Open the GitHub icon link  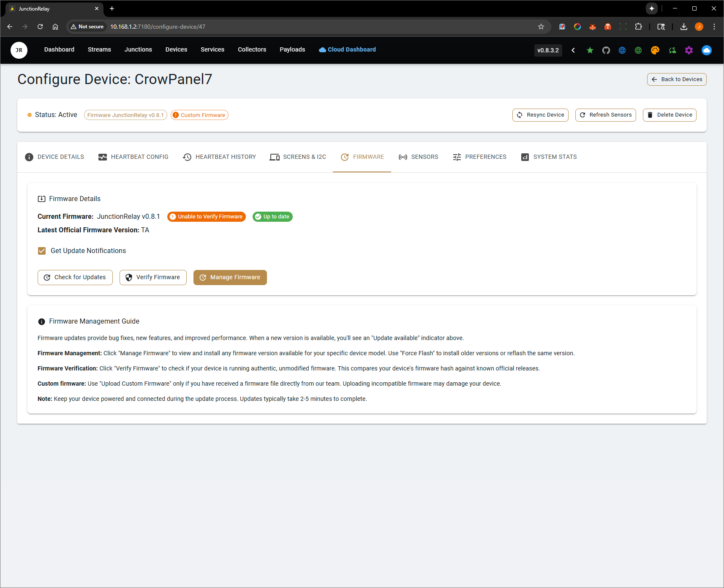606,50
